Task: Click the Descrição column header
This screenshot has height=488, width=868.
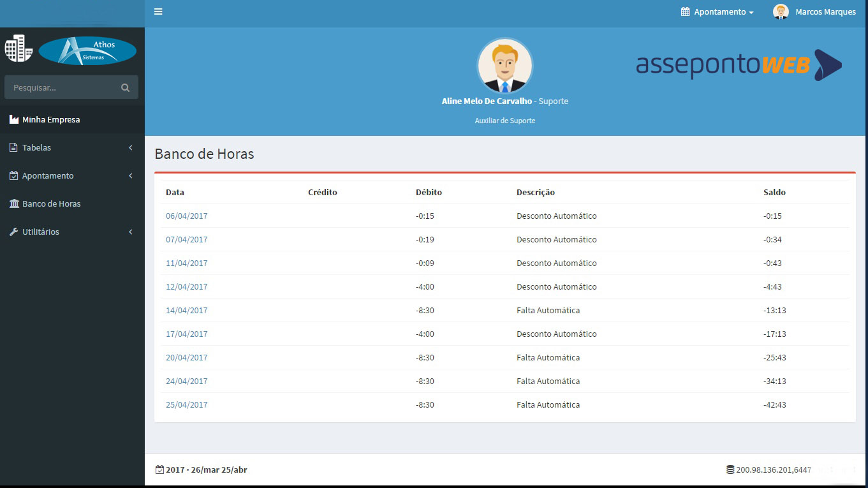Action: click(536, 192)
